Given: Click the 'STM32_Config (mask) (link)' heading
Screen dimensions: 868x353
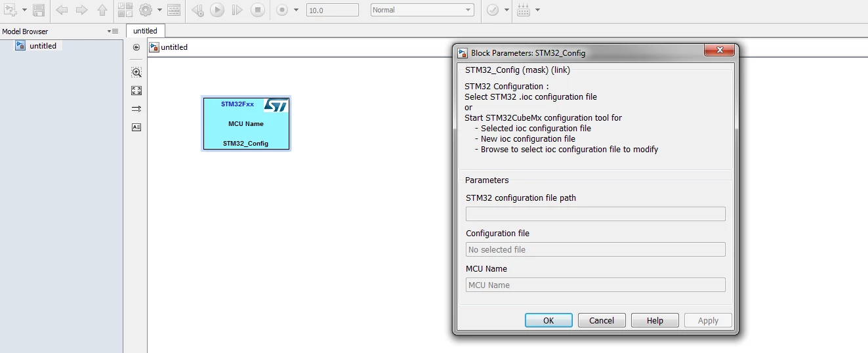Looking at the screenshot, I should coord(518,70).
